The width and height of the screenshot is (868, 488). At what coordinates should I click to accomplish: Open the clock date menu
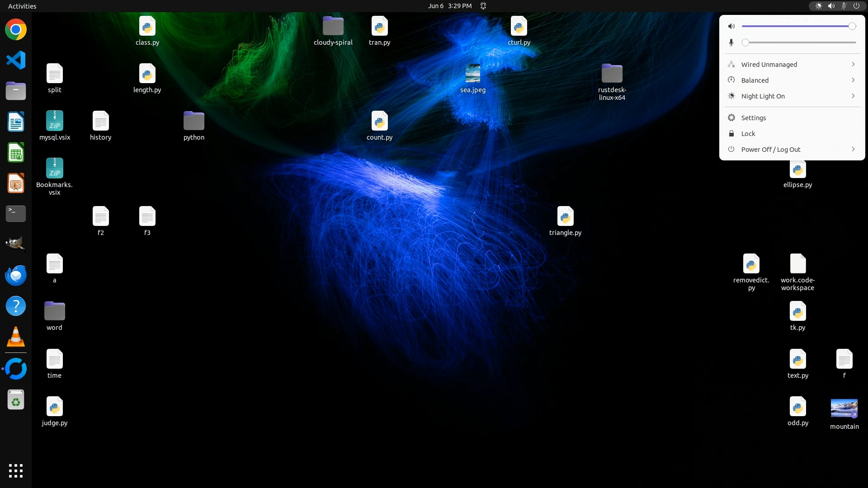(x=449, y=6)
